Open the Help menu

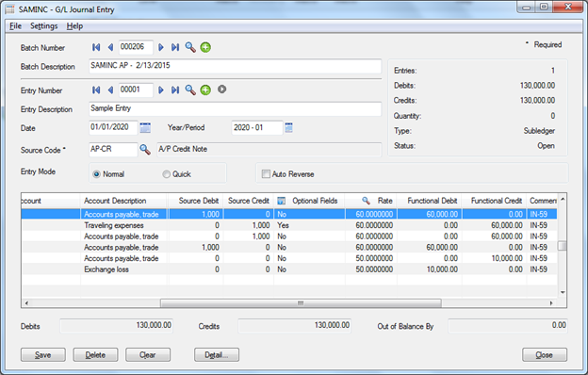coord(74,25)
